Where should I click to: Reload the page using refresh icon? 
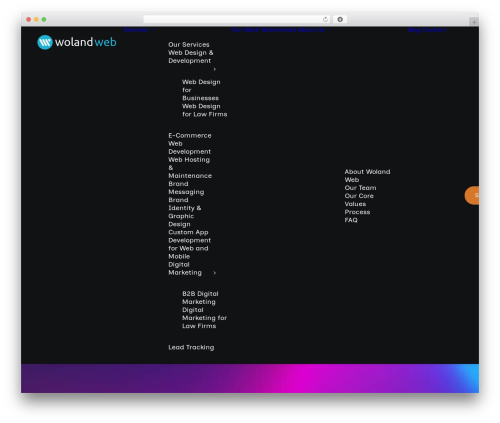tap(325, 19)
